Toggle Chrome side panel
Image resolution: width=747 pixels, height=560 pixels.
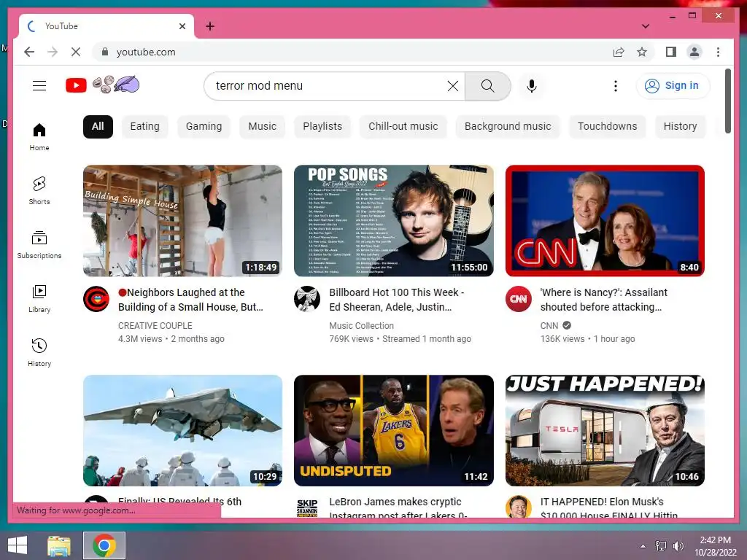click(671, 52)
